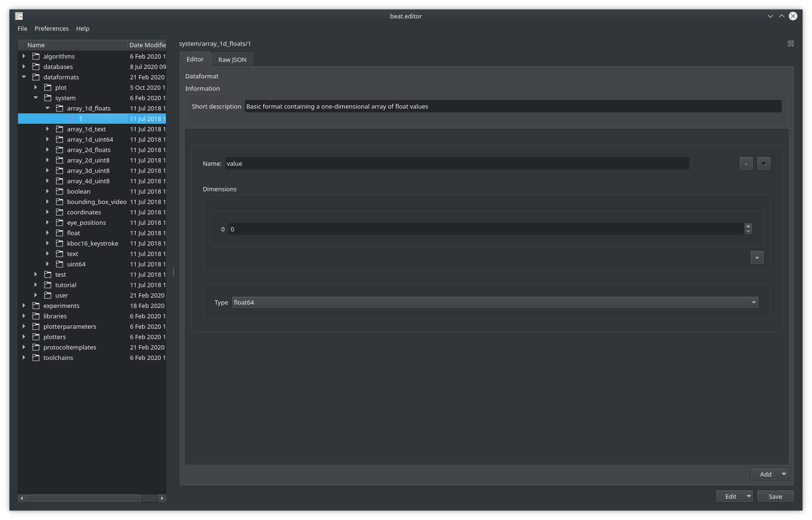Click the toolchains folder icon
The image size is (812, 520).
[36, 358]
